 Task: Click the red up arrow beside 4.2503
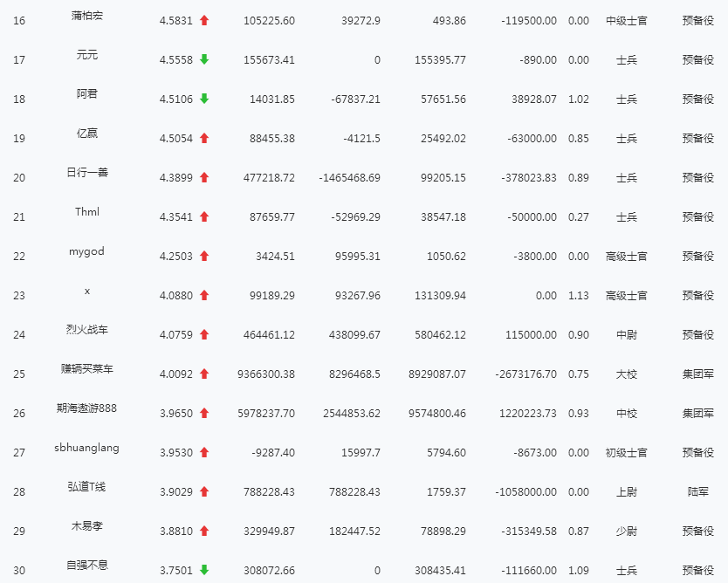coord(204,256)
